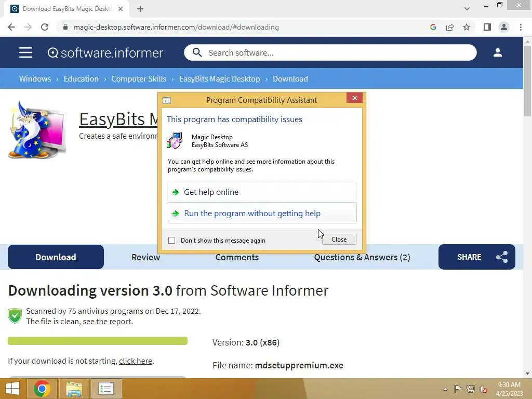The image size is (532, 399).
Task: Click the Magic Desktop installer icon in dialog
Action: pos(175,140)
